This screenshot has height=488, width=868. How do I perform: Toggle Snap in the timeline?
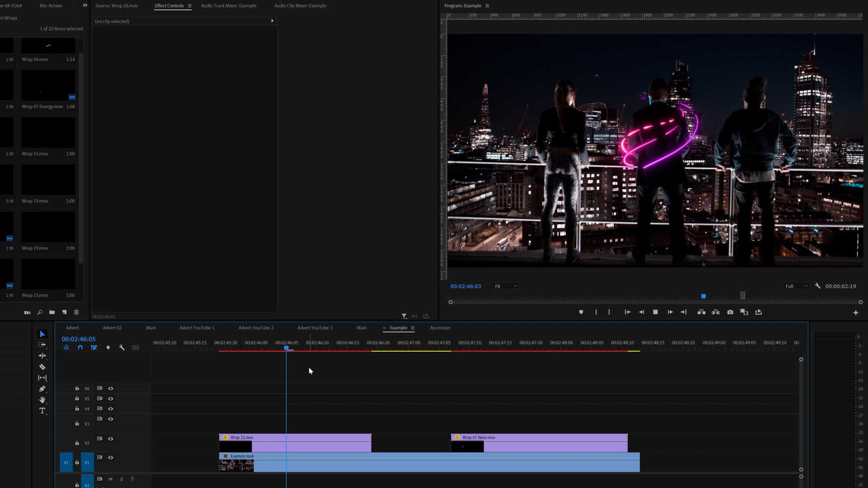[x=79, y=347]
